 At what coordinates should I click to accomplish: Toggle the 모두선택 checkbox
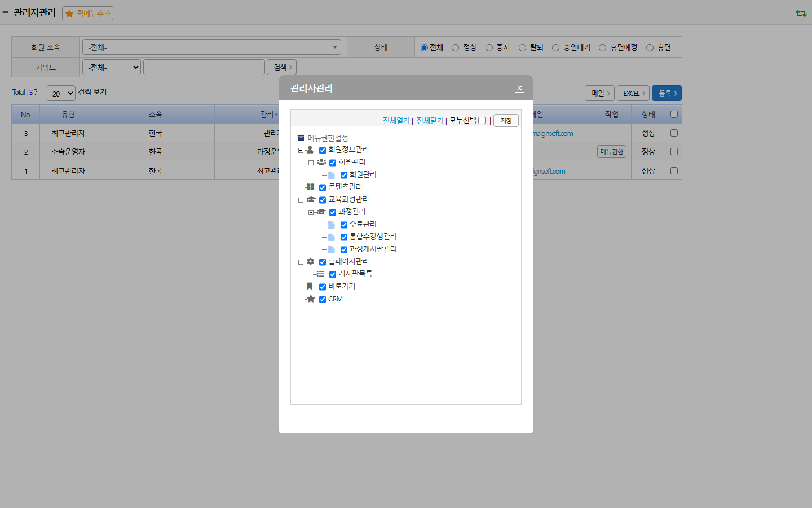coord(482,121)
